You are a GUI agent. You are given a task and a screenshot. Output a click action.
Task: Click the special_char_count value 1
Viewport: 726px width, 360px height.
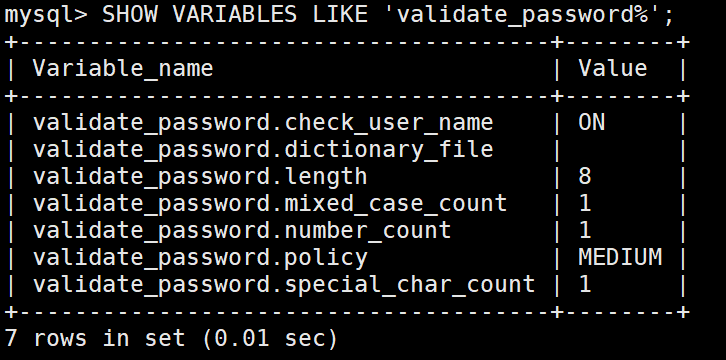pos(585,284)
